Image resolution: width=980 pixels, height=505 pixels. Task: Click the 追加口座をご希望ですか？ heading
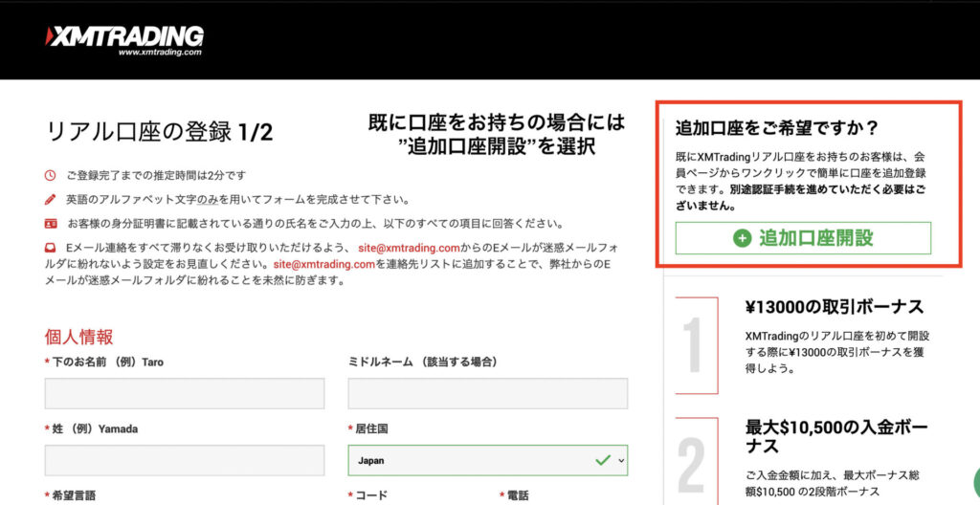tap(777, 129)
